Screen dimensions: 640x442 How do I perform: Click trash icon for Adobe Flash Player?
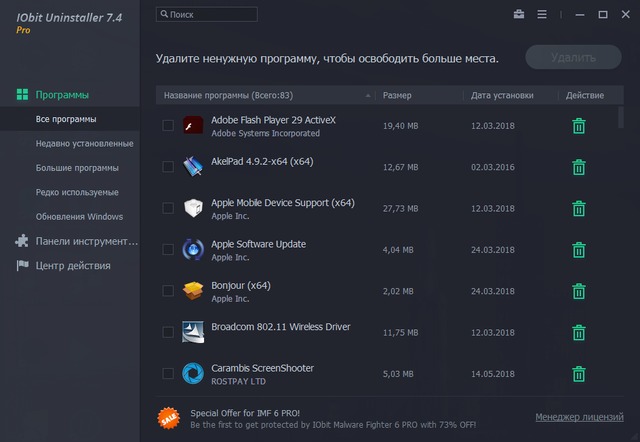coord(578,126)
